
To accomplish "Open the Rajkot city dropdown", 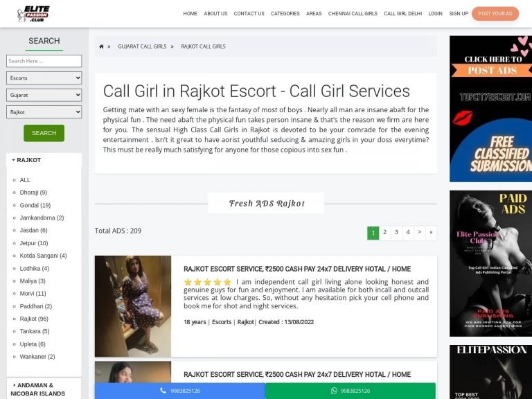I will [44, 112].
